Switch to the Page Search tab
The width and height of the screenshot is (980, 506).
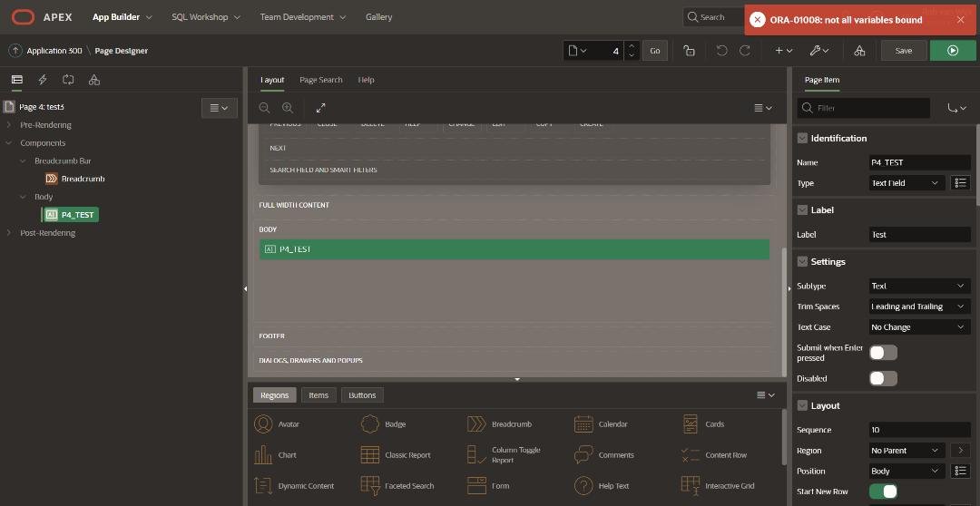coord(320,80)
